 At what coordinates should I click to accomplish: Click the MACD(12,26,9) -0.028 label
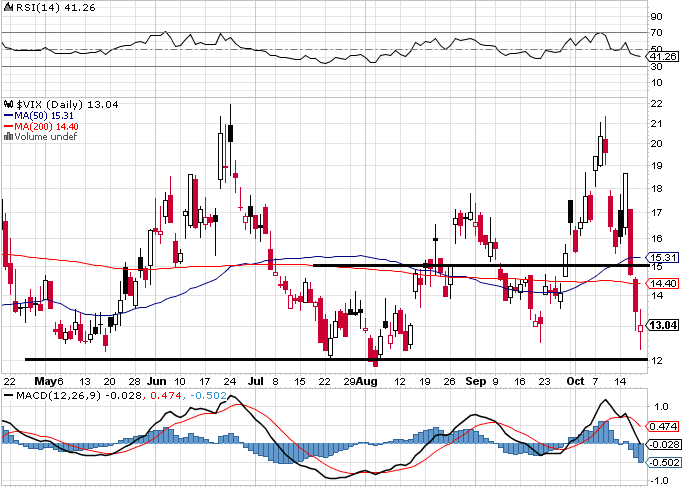coord(79,395)
